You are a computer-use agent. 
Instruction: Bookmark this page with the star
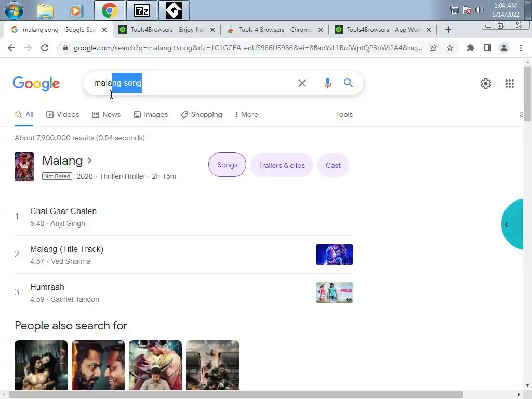pyautogui.click(x=449, y=48)
